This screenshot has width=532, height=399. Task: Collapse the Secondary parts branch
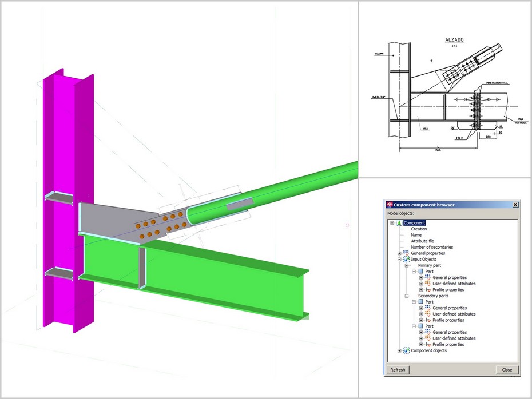pos(407,296)
